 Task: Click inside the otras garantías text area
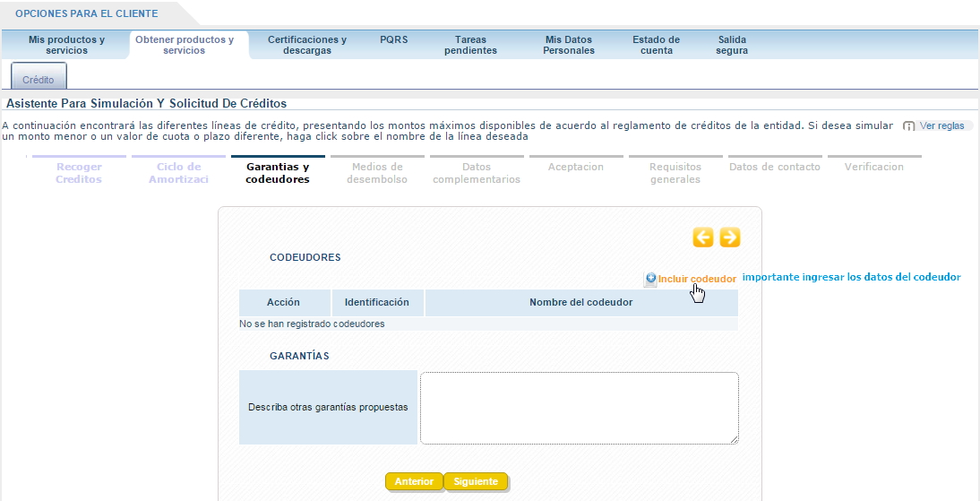pos(579,408)
